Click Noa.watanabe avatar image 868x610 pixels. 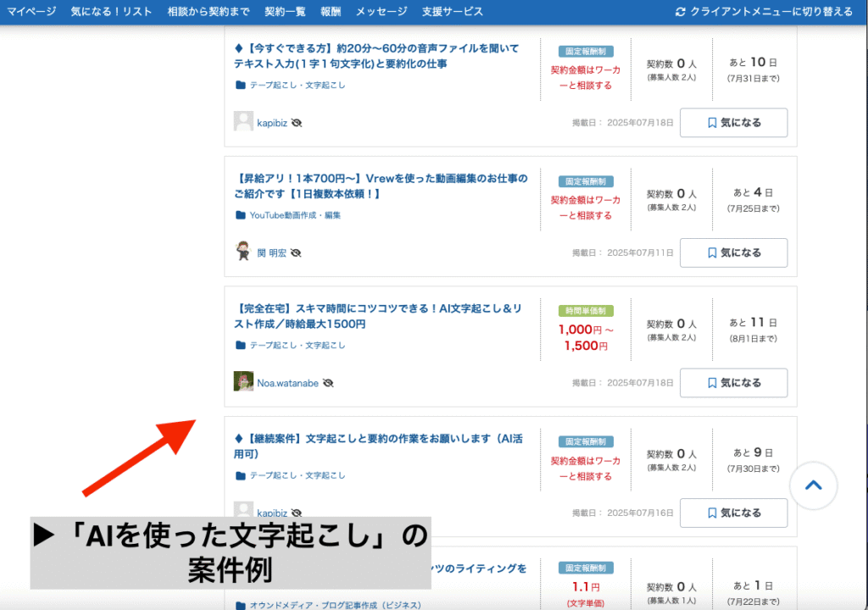point(243,381)
